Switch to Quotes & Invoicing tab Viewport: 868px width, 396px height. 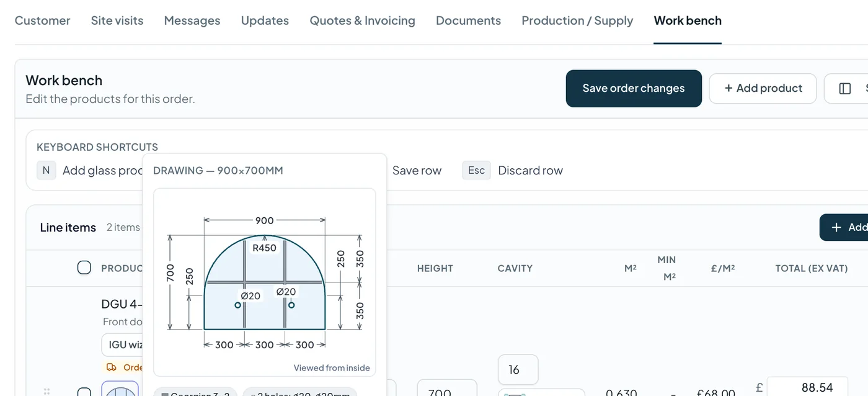[x=363, y=20]
